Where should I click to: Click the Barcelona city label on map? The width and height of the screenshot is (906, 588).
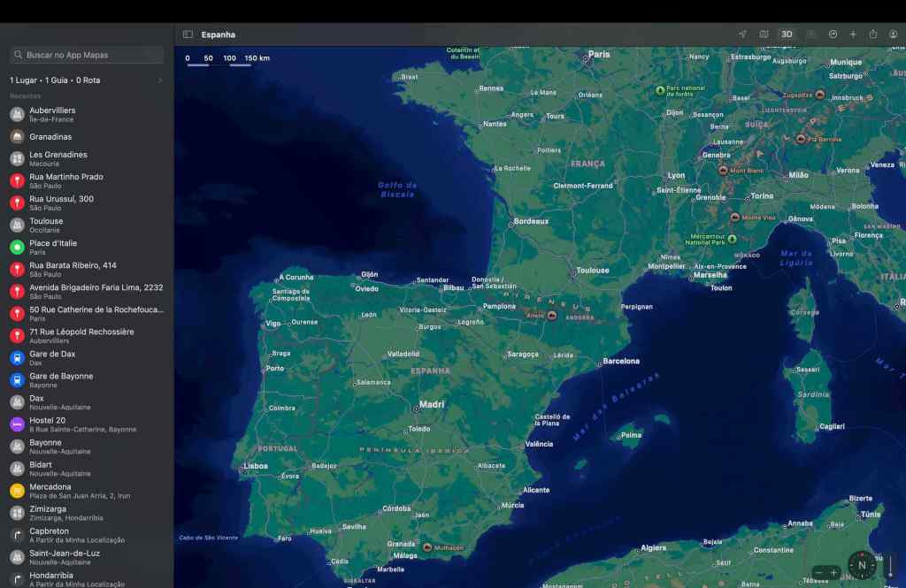[620, 362]
